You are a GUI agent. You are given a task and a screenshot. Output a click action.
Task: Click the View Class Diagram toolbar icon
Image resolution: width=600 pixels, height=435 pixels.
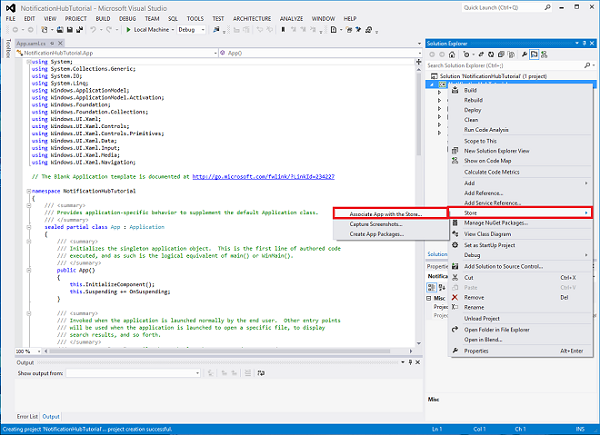point(544,55)
